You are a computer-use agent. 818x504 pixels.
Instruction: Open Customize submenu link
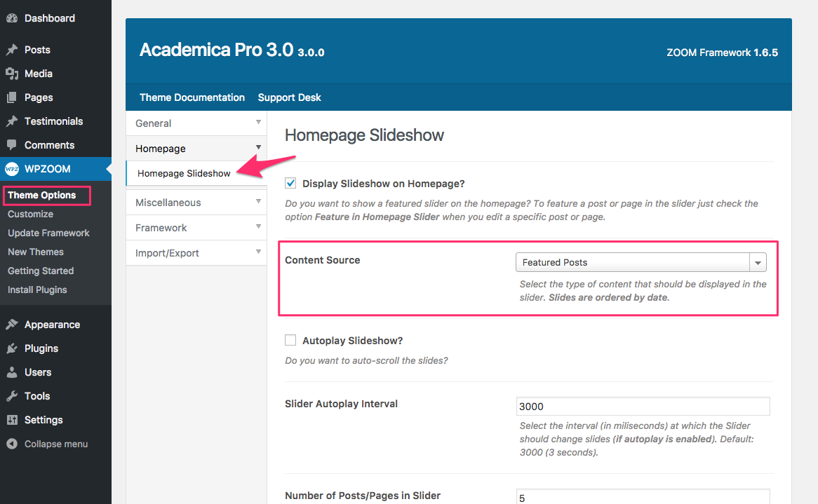click(30, 214)
